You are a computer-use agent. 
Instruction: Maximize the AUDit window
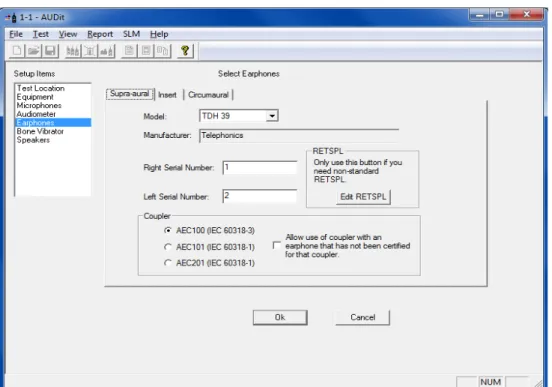(x=499, y=14)
